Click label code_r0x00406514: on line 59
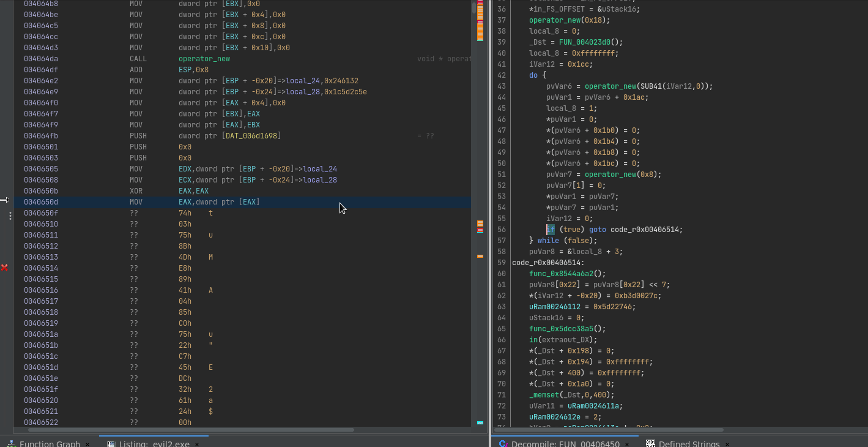868x447 pixels. 548,263
